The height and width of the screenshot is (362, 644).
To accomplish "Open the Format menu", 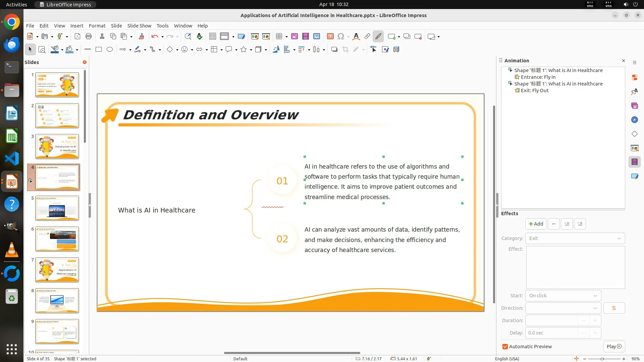I will [97, 26].
